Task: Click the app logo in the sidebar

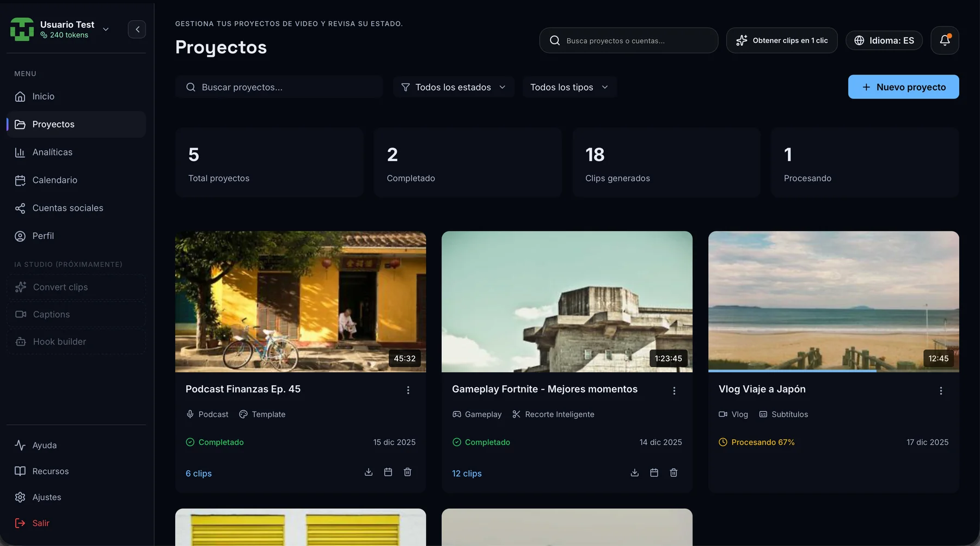Action: tap(22, 29)
